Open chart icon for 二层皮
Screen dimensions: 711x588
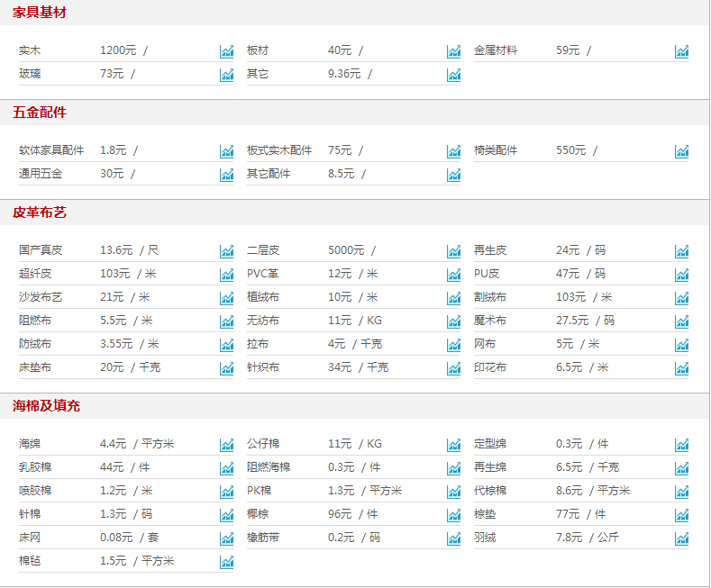click(453, 251)
